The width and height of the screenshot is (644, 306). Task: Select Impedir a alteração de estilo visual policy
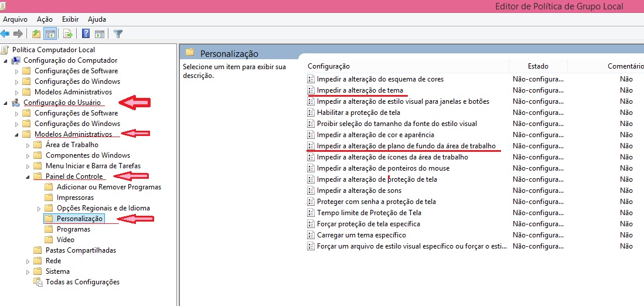pos(403,101)
